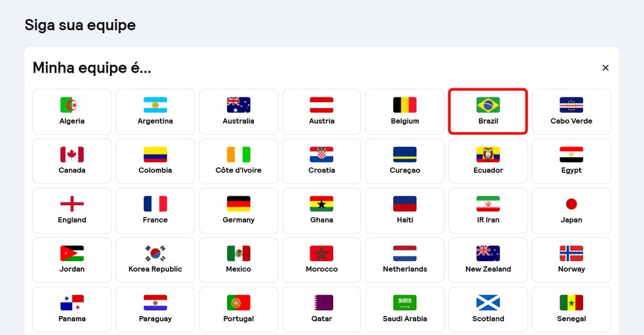The width and height of the screenshot is (644, 335).
Task: Pick the England cross flag icon
Action: click(72, 204)
